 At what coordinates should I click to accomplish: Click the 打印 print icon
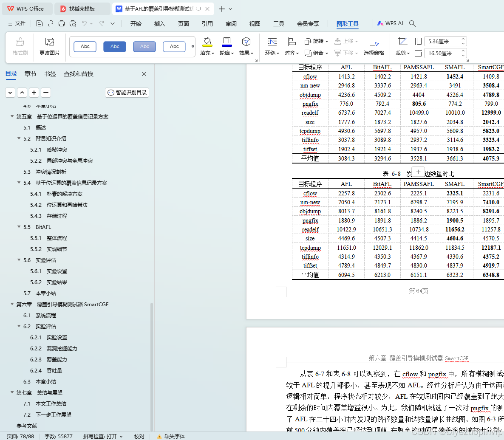coord(61,23)
